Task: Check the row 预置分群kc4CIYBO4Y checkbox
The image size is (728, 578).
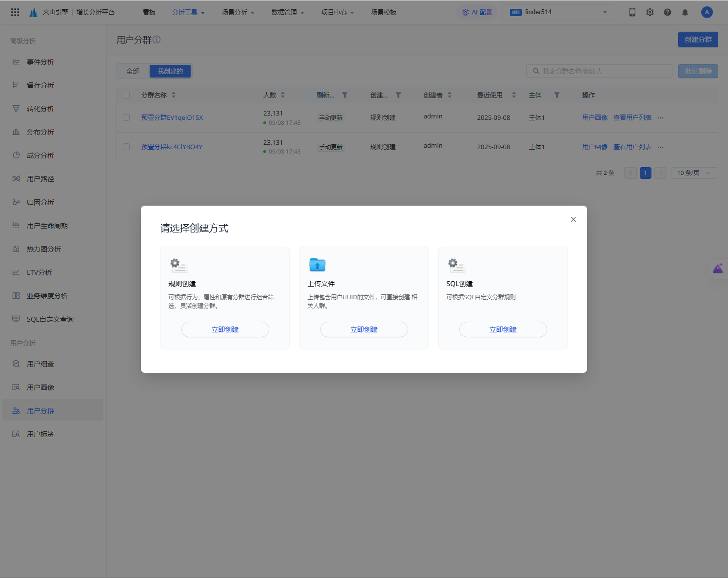Action: coord(126,147)
